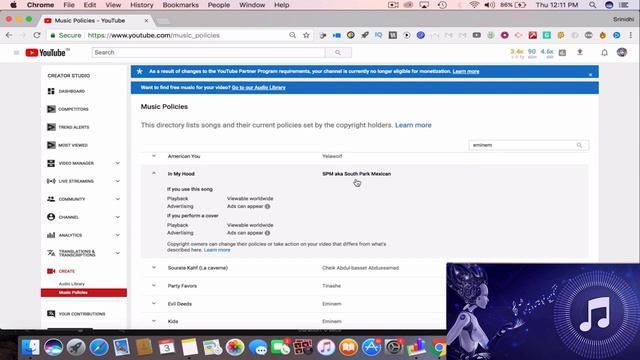Open the Window menu
Screen dimensions: 640x360
coord(252,5)
